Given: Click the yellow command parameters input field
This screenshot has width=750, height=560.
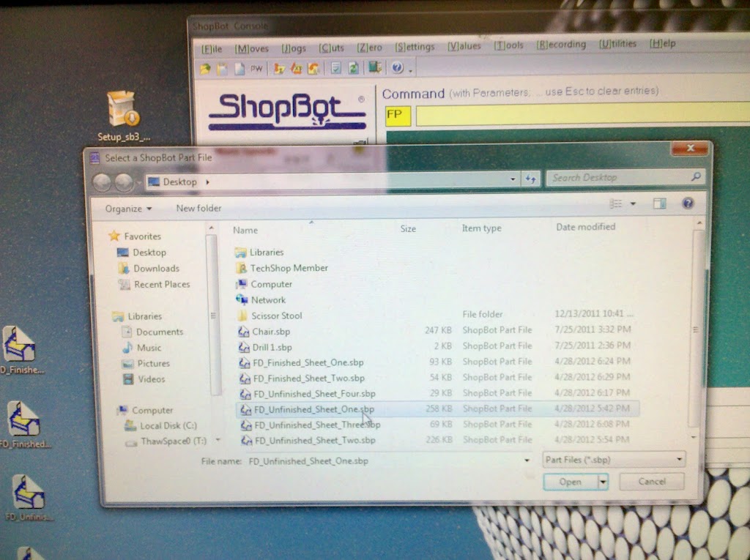Looking at the screenshot, I should (x=582, y=115).
